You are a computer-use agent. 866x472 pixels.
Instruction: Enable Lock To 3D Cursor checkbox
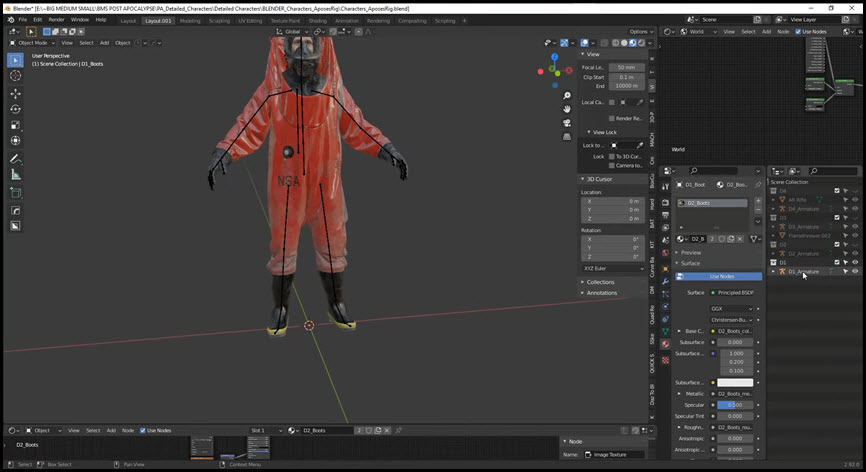click(x=611, y=156)
